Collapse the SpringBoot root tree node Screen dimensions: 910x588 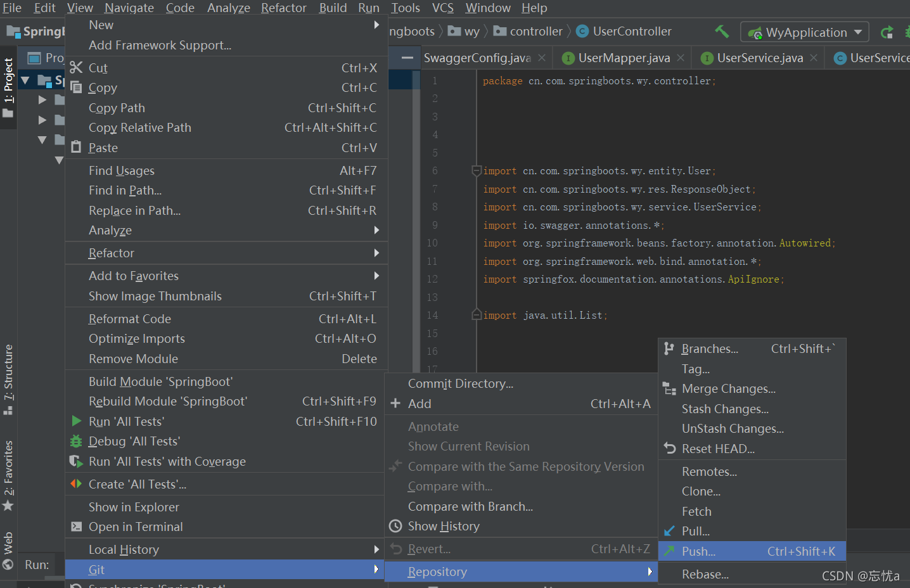tap(25, 80)
